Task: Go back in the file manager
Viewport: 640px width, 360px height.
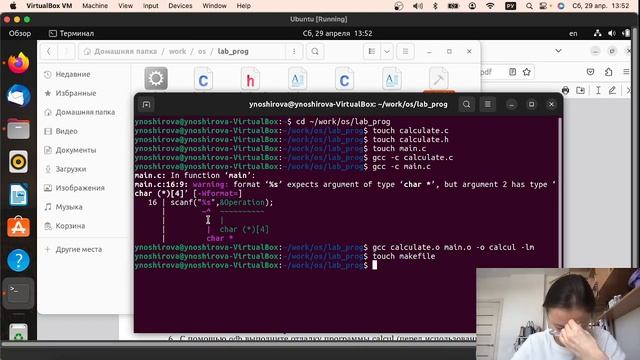Action: click(x=49, y=51)
